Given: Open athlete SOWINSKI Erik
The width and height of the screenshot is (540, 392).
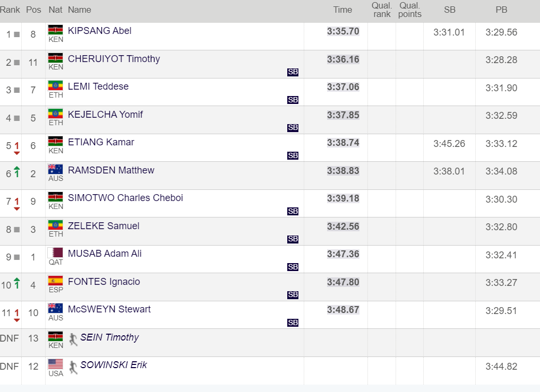Looking at the screenshot, I should coord(114,365).
